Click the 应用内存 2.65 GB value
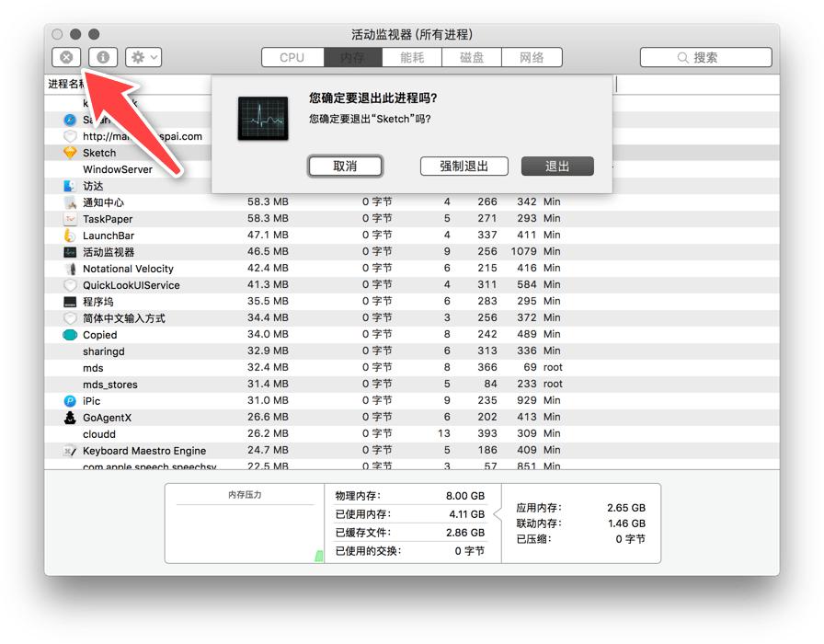 point(626,508)
